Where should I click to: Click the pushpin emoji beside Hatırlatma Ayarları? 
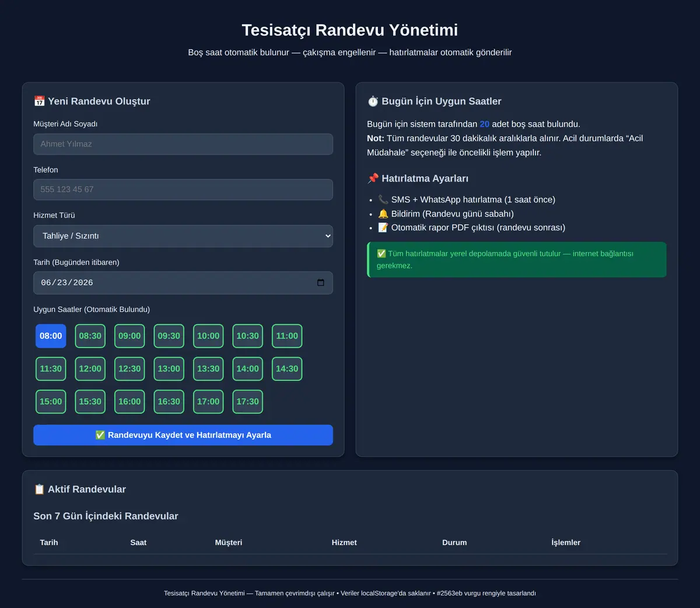click(373, 179)
